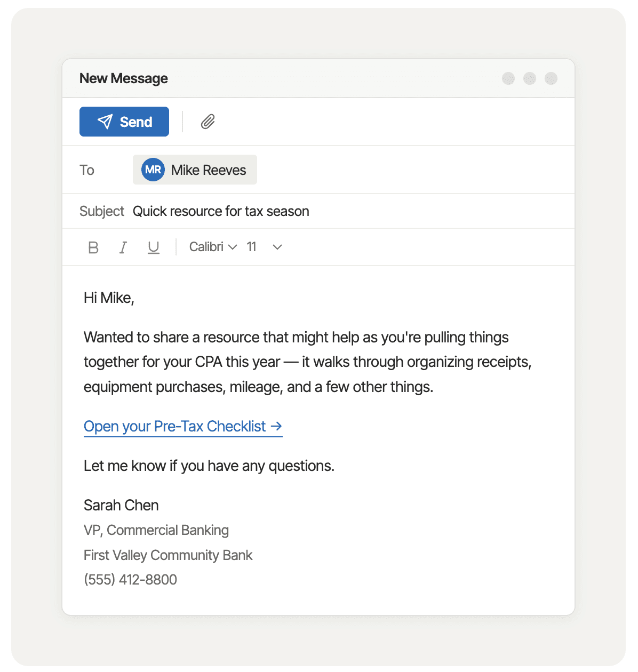Screen dimensions: 638x672
Task: Click the New Message title bar label
Action: click(x=124, y=78)
